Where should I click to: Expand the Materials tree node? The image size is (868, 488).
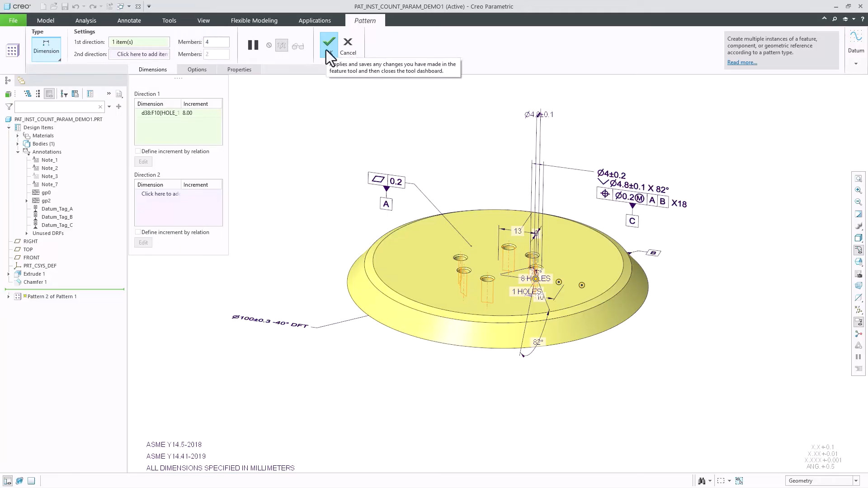click(x=18, y=136)
